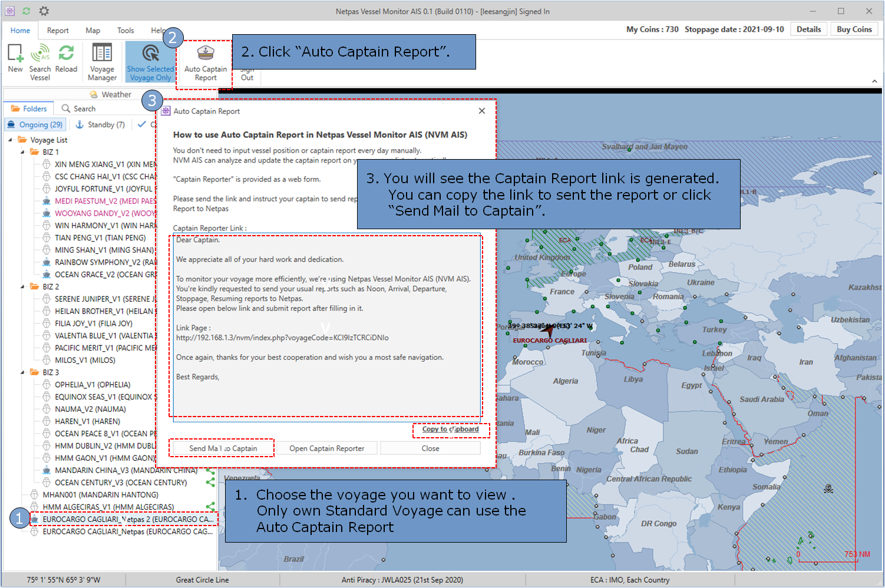This screenshot has width=885, height=588.
Task: Click the ship icon of WOOYANG DANDY_V2
Action: pyautogui.click(x=46, y=213)
